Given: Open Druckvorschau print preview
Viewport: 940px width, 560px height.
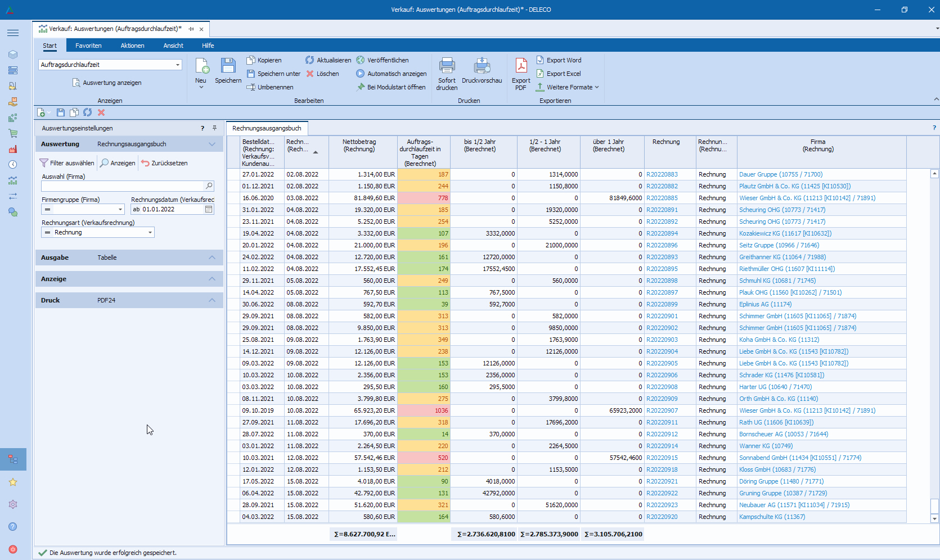Looking at the screenshot, I should click(482, 66).
